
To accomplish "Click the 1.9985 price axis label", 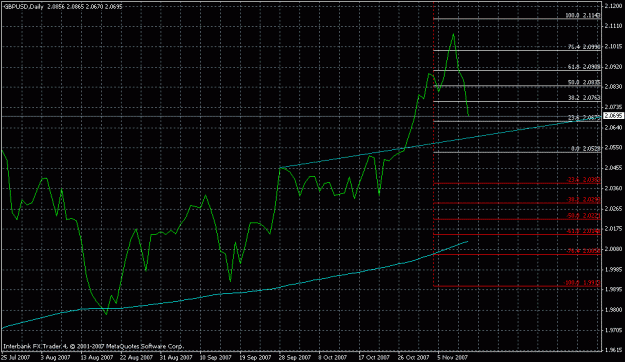I will point(613,270).
